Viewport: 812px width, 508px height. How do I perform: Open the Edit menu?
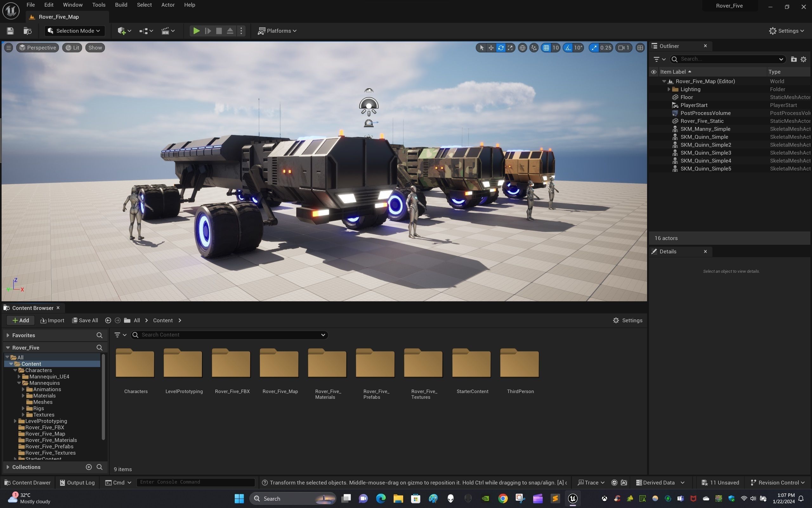pos(49,5)
